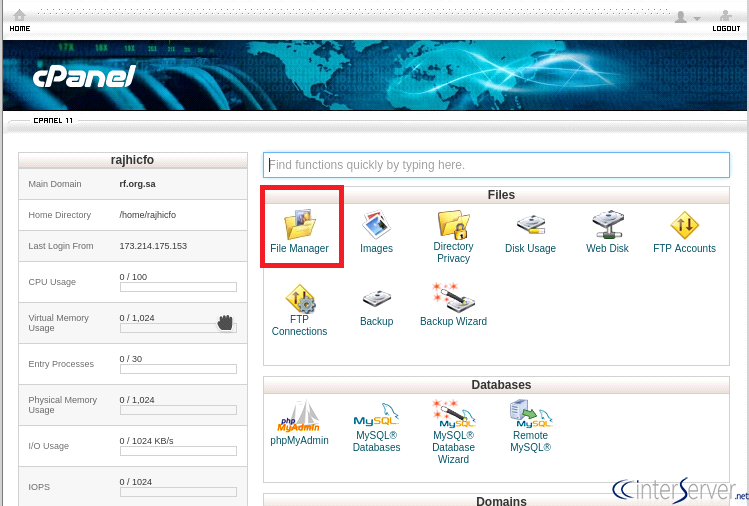Select the IP 173.214.175.153 text
Image resolution: width=749 pixels, height=506 pixels.
coord(153,246)
